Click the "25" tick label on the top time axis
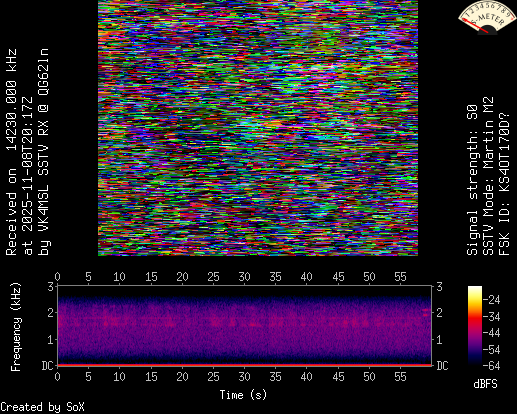The height and width of the screenshot is (414, 517). point(213,277)
